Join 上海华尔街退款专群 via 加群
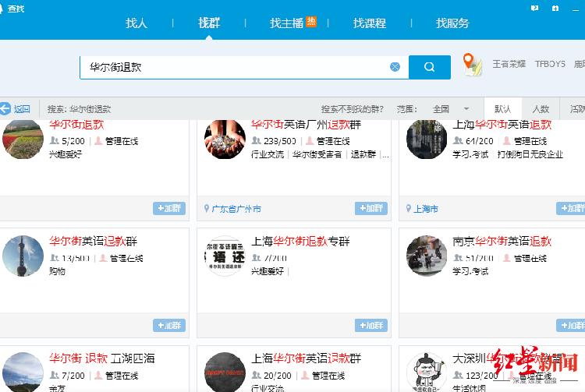Image resolution: width=585 pixels, height=392 pixels. (370, 325)
